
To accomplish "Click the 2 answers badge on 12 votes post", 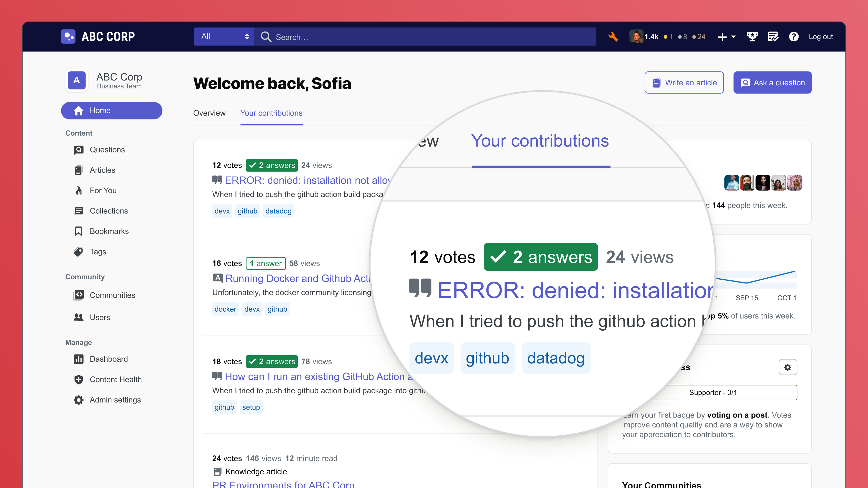I will click(272, 165).
